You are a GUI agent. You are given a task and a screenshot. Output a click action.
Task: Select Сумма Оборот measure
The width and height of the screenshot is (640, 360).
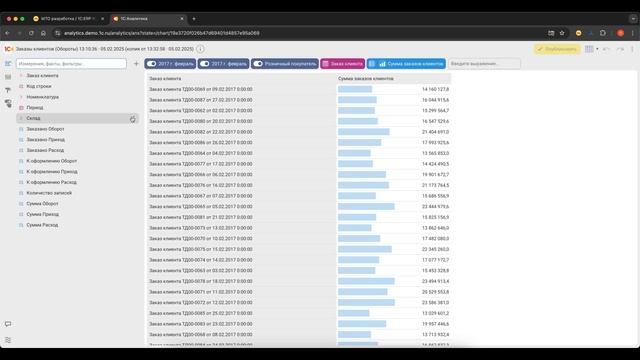(x=42, y=203)
